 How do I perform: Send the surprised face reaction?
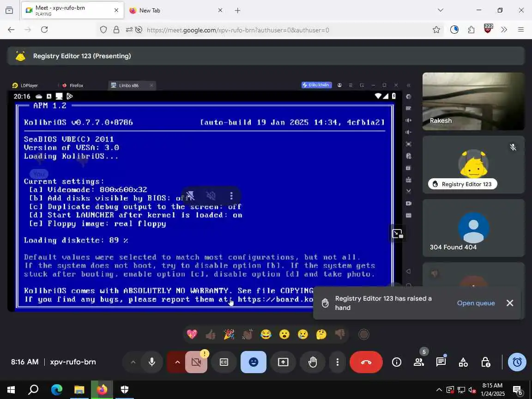coord(284,334)
